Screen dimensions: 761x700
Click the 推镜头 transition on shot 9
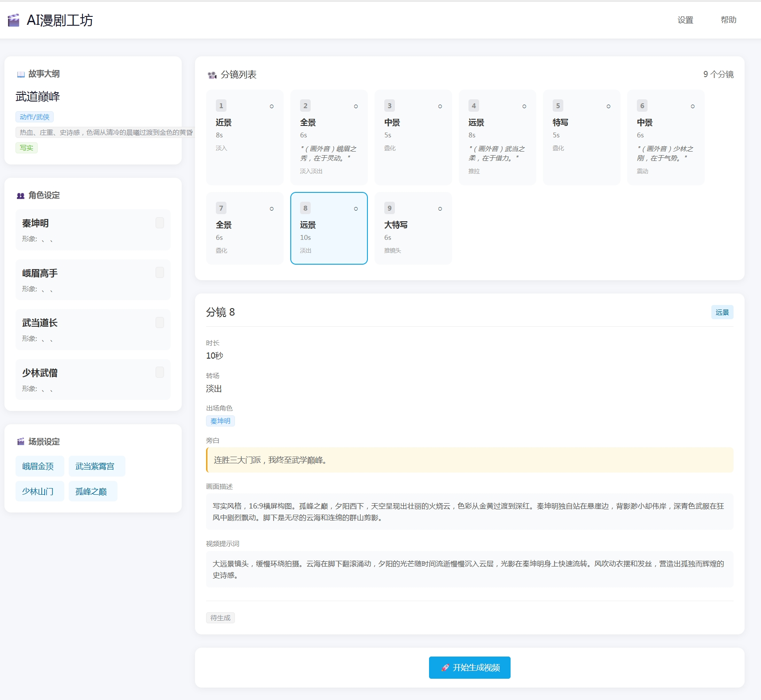point(393,250)
